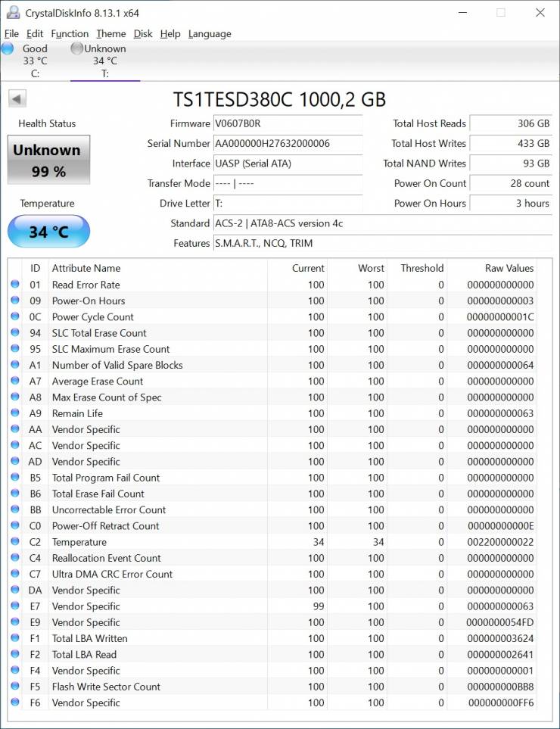This screenshot has width=560, height=729.
Task: Click the status dot of Total Erase Fail Count
Action: click(x=15, y=493)
